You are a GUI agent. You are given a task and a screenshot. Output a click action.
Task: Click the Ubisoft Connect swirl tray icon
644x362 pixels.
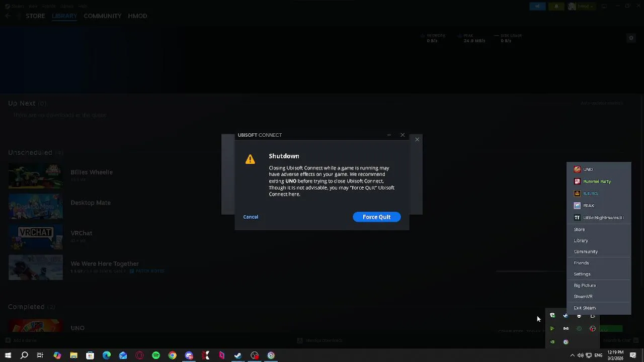pyautogui.click(x=566, y=342)
